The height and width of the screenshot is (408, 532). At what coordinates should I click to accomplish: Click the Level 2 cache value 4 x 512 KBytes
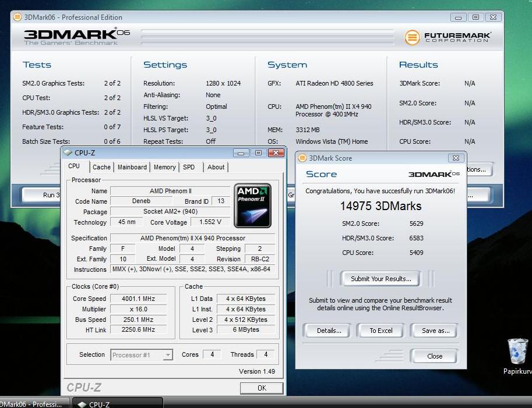click(246, 320)
